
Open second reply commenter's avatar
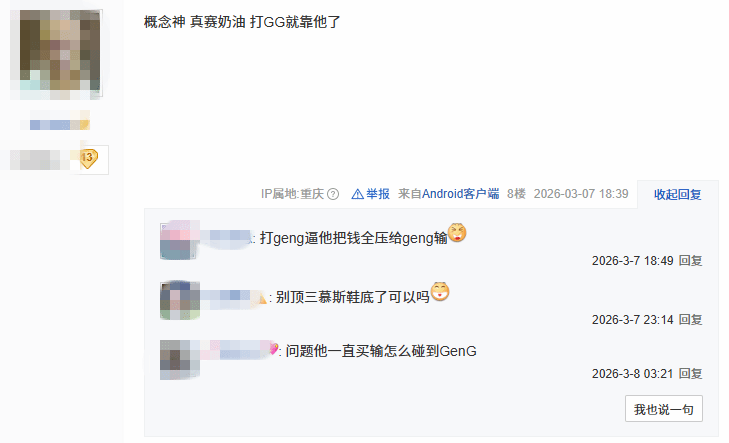[x=179, y=300]
